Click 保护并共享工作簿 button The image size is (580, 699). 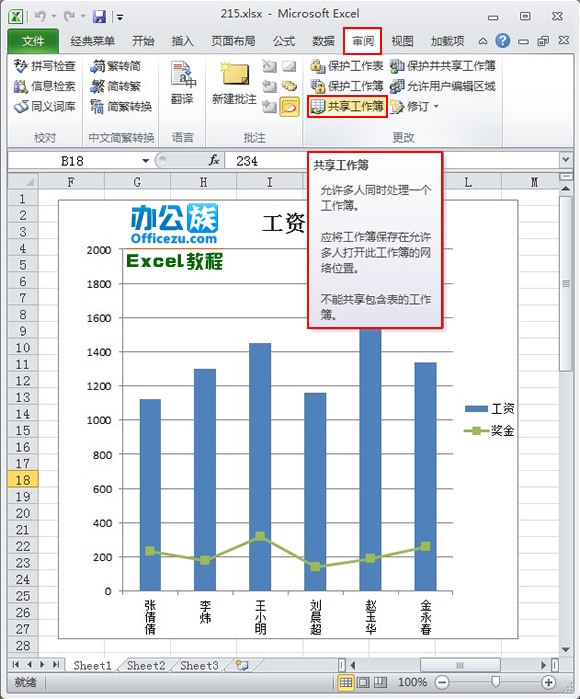point(443,66)
